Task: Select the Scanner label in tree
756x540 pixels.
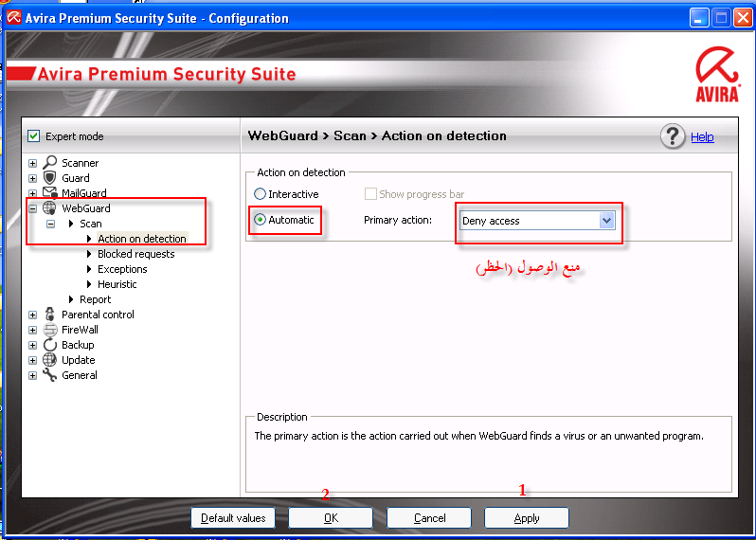Action: (x=80, y=163)
